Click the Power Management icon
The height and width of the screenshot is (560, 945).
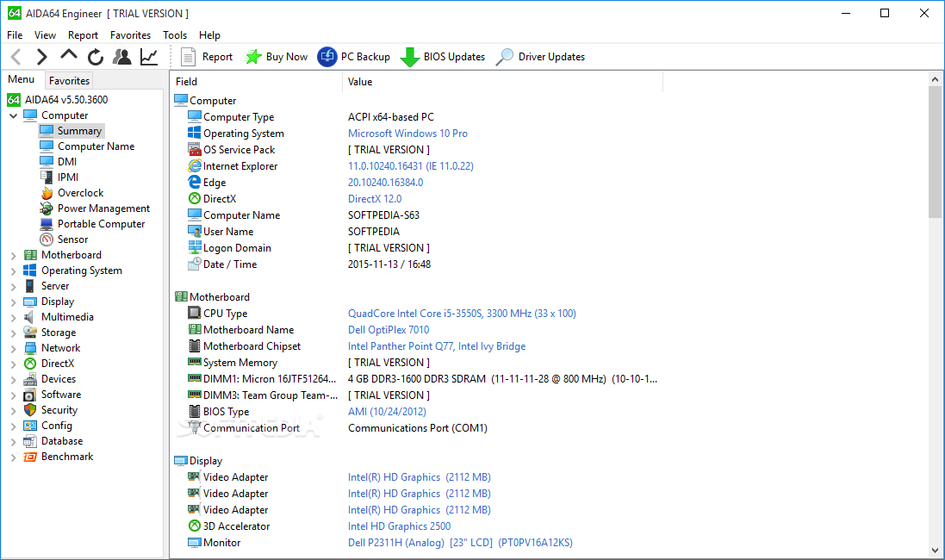tap(47, 208)
